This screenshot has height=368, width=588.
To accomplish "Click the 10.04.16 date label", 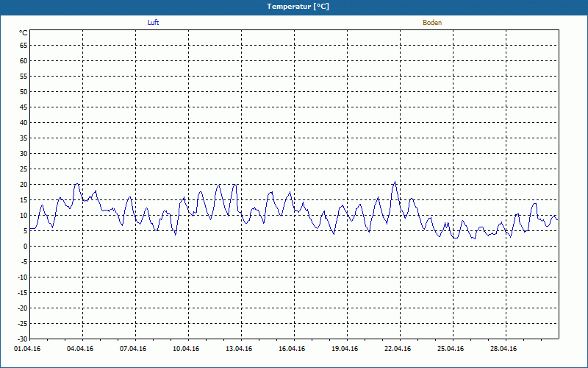I will coord(186,348).
